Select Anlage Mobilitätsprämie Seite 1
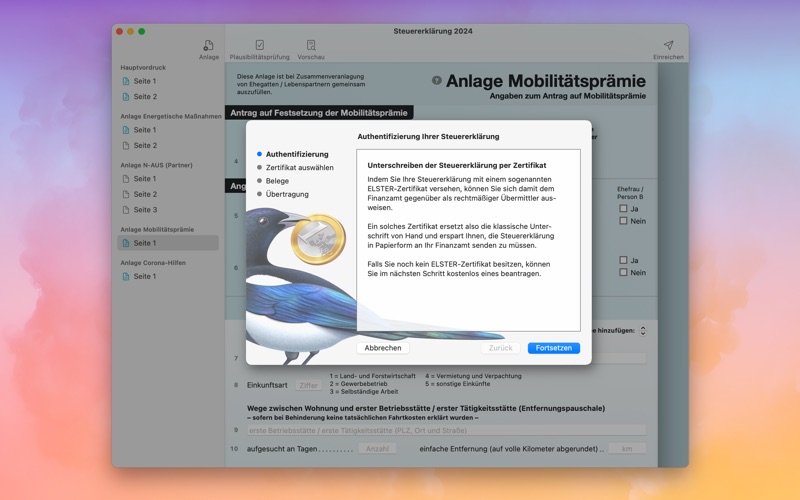The image size is (800, 500). click(x=168, y=243)
